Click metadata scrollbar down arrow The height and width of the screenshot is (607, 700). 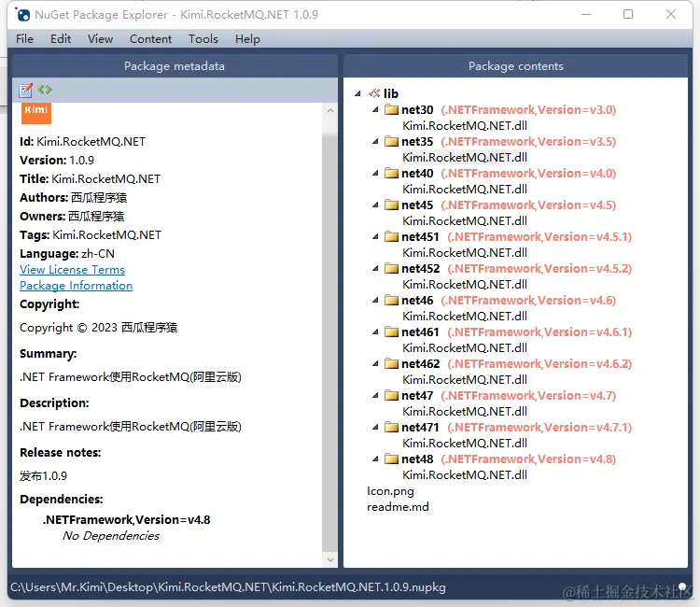[x=330, y=559]
